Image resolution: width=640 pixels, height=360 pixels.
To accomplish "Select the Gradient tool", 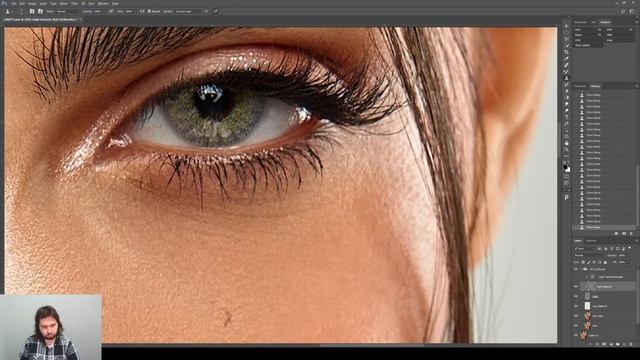I will point(566,98).
